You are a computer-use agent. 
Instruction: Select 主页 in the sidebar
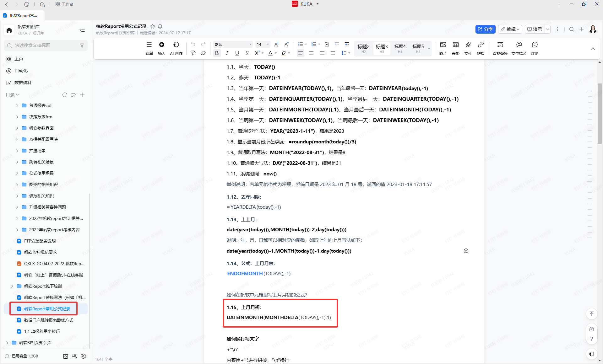[19, 59]
